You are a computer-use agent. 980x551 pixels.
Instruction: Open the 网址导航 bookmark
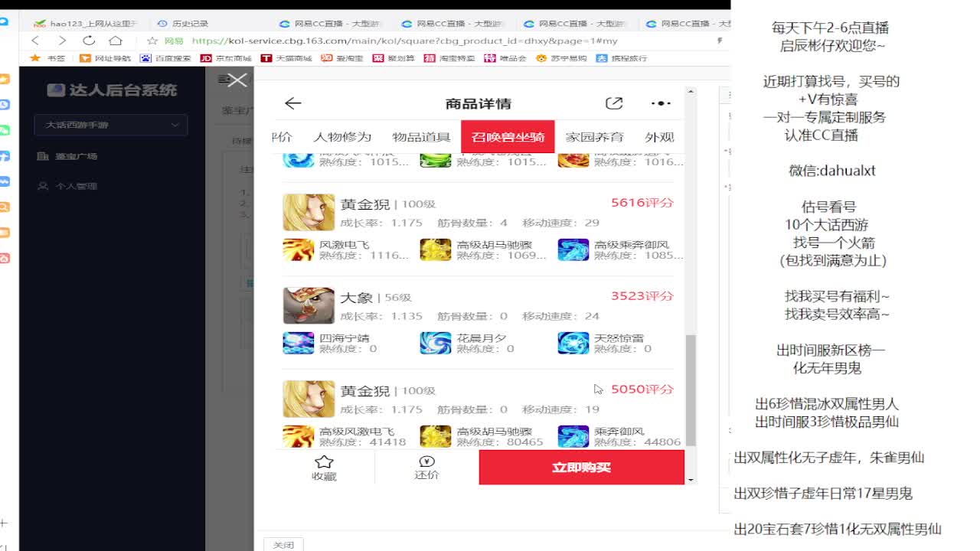click(106, 58)
